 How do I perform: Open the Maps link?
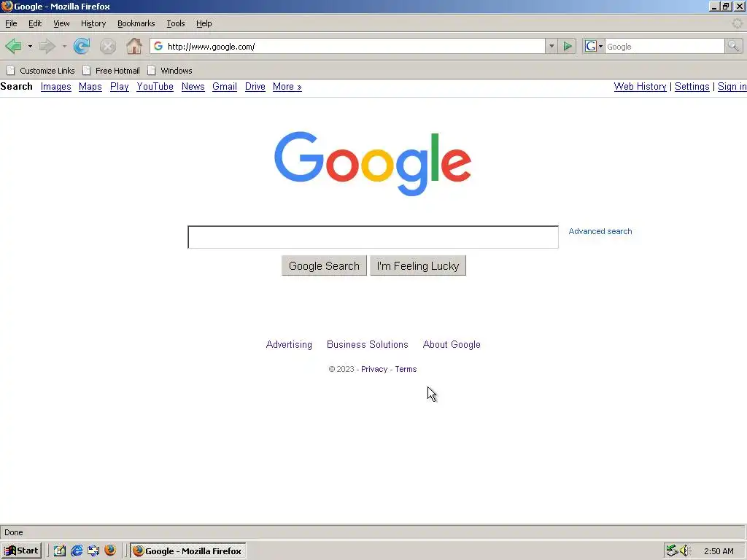point(90,87)
